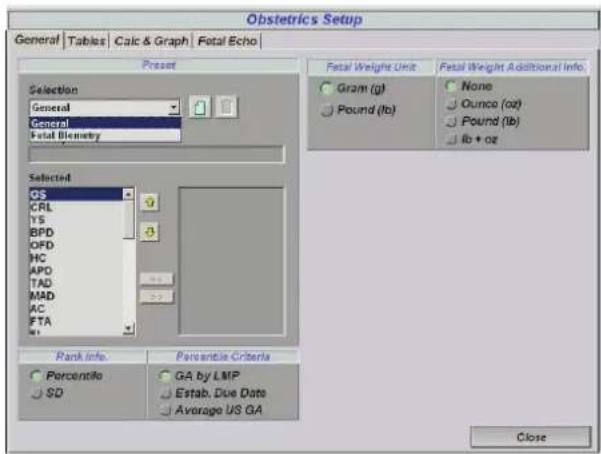Select BPD in the measurement list

76,232
